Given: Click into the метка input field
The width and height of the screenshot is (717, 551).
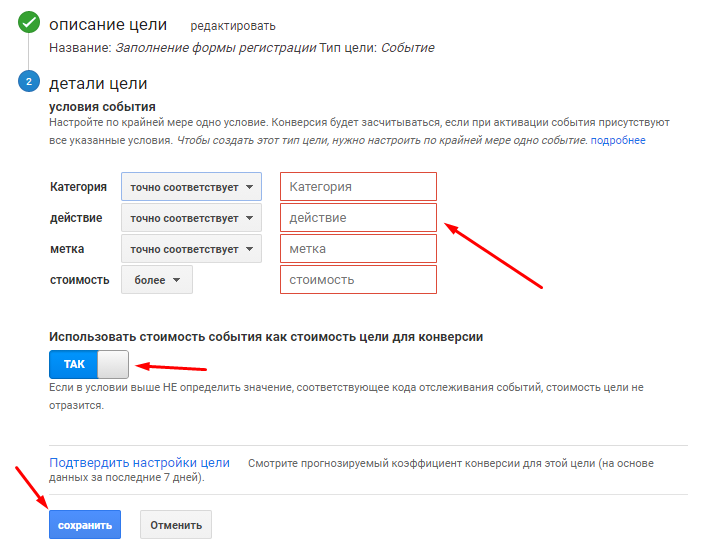Looking at the screenshot, I should [358, 249].
